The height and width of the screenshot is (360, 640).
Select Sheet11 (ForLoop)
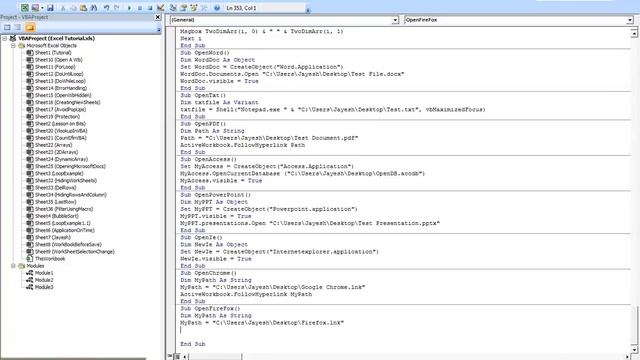[x=55, y=67]
